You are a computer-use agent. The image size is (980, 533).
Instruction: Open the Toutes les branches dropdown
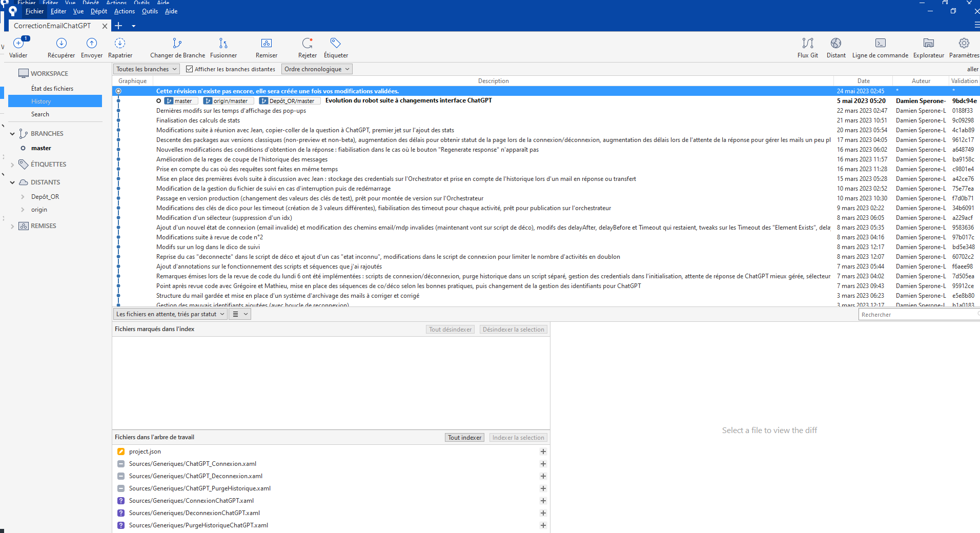146,69
